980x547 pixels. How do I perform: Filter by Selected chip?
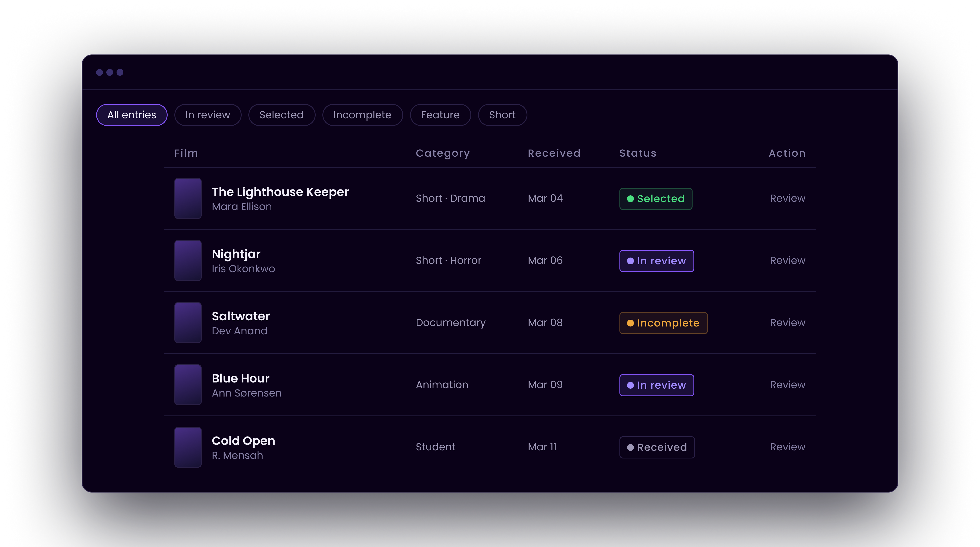point(282,115)
